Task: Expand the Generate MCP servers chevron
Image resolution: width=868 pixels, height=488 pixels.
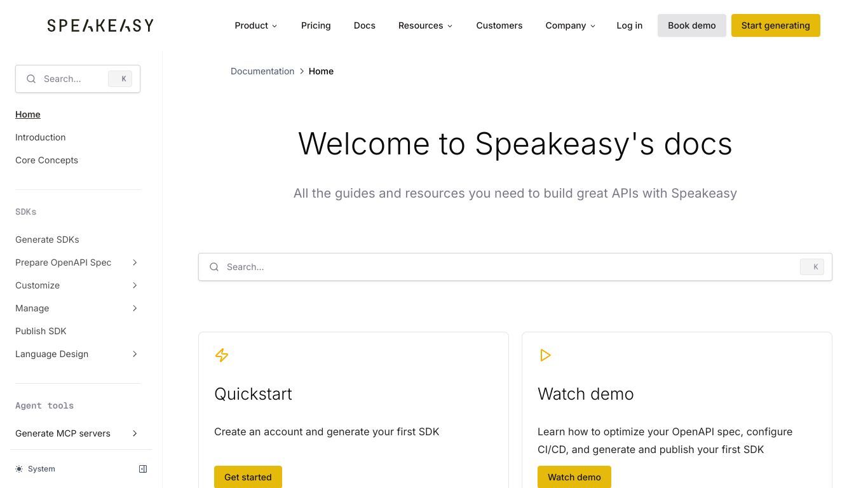Action: point(135,433)
